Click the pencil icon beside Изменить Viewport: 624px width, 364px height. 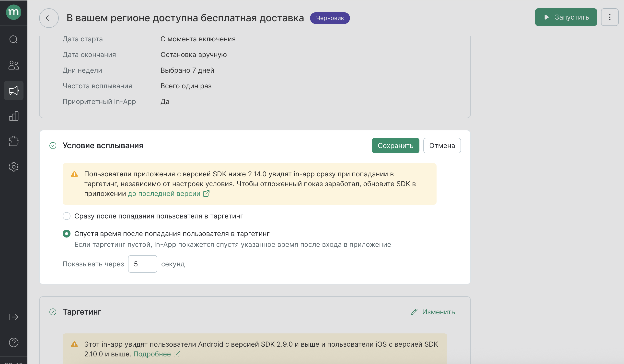pos(414,312)
